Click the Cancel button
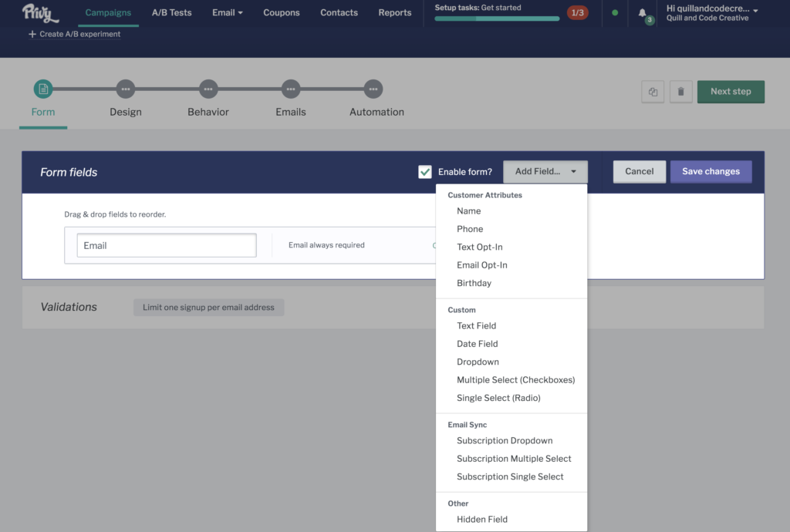Screen dimensions: 790x532 [x=640, y=172]
